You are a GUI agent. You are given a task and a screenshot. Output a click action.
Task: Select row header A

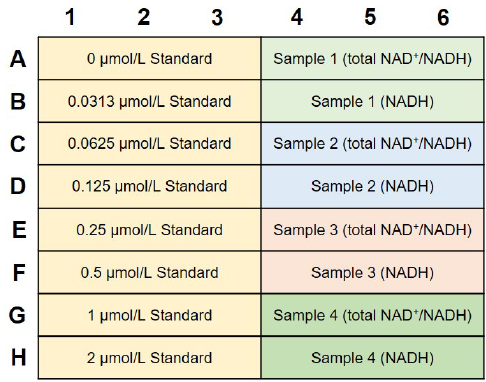[18, 59]
